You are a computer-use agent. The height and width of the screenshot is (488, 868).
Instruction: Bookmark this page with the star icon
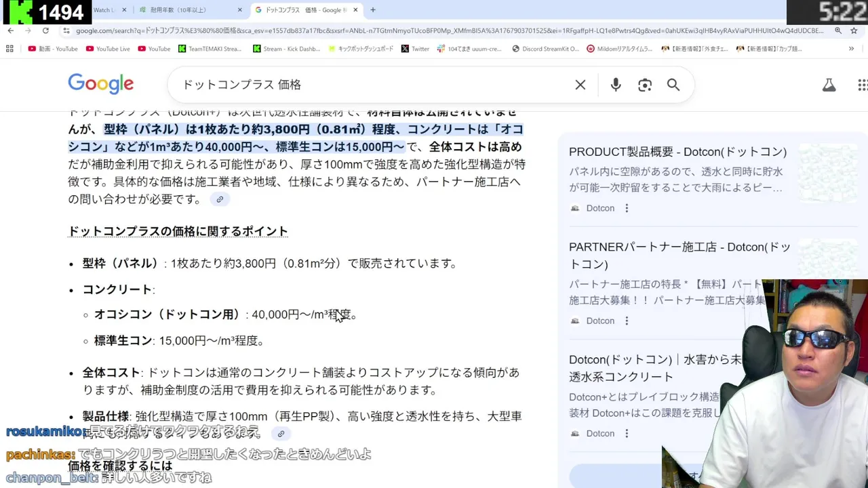(854, 30)
